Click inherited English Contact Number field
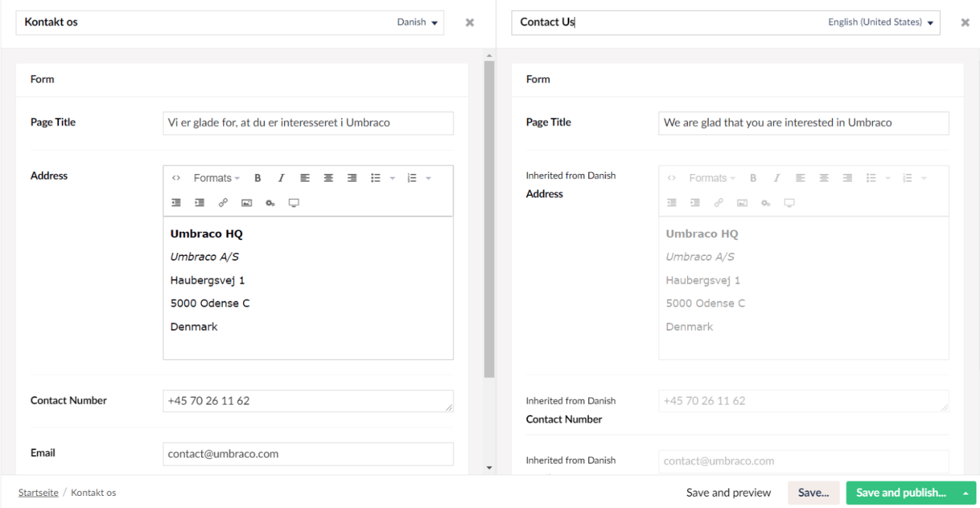 tap(804, 401)
